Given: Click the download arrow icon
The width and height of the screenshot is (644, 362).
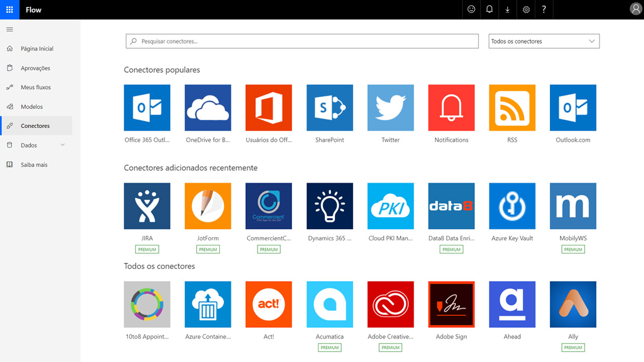Looking at the screenshot, I should pyautogui.click(x=508, y=10).
